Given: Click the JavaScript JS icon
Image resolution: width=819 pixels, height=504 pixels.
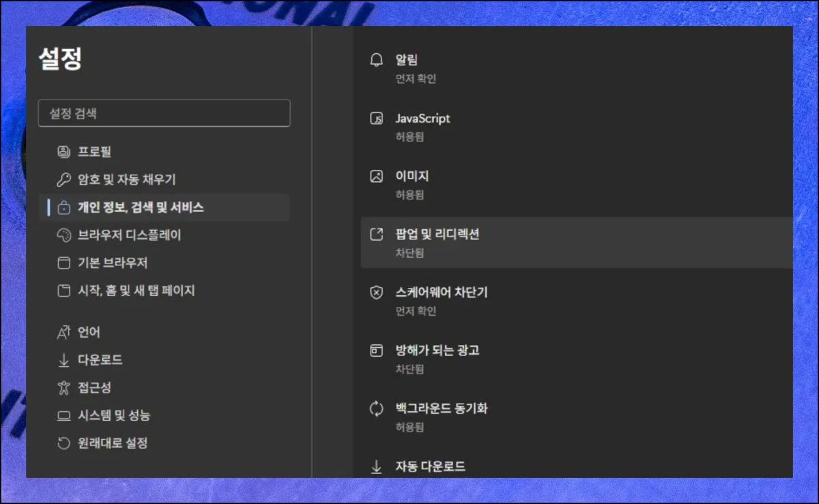Looking at the screenshot, I should 376,119.
